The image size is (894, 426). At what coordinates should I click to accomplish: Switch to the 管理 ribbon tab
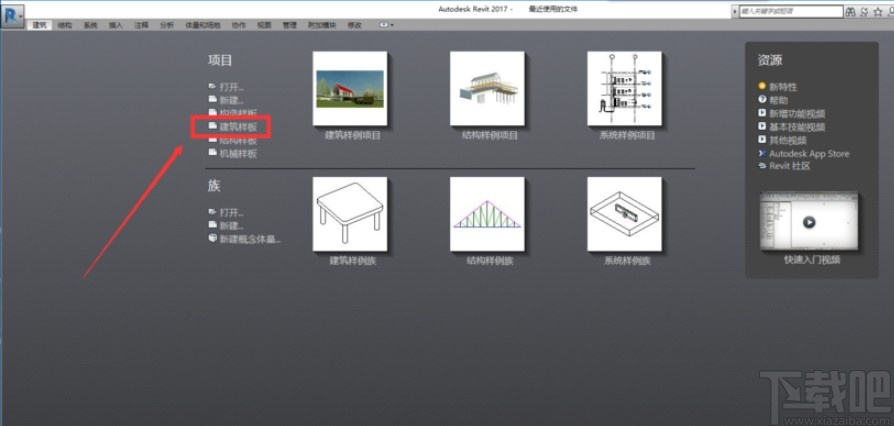tap(290, 25)
